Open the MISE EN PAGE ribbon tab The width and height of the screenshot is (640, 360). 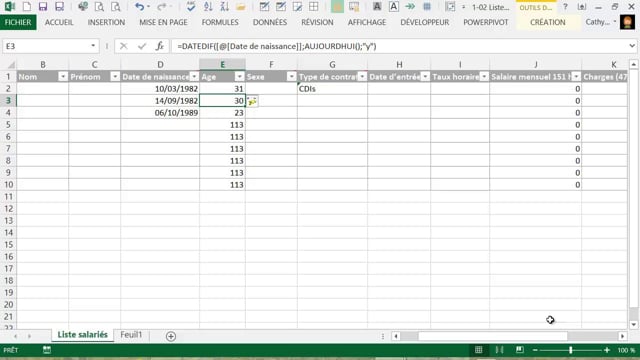[163, 22]
